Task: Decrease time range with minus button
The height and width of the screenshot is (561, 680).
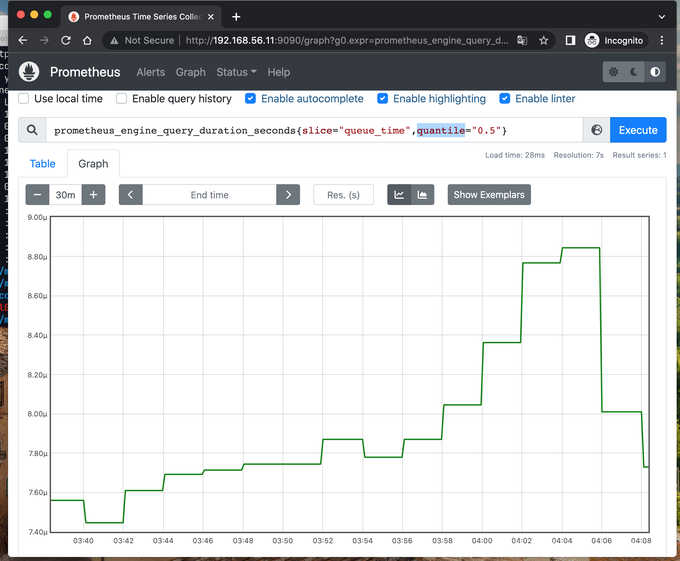Action: tap(38, 195)
